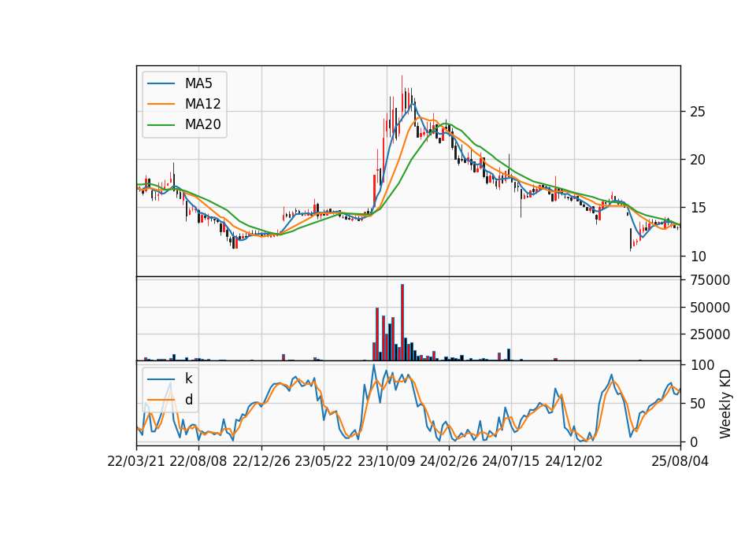Click the volume axis value 75000
Image resolution: width=756 pixels, height=543 pixels.
pos(710,280)
